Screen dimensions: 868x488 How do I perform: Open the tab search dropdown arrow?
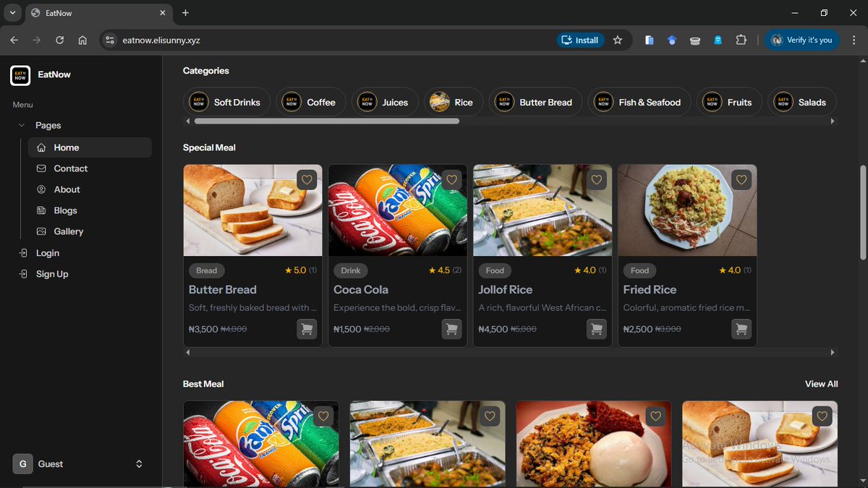point(12,13)
